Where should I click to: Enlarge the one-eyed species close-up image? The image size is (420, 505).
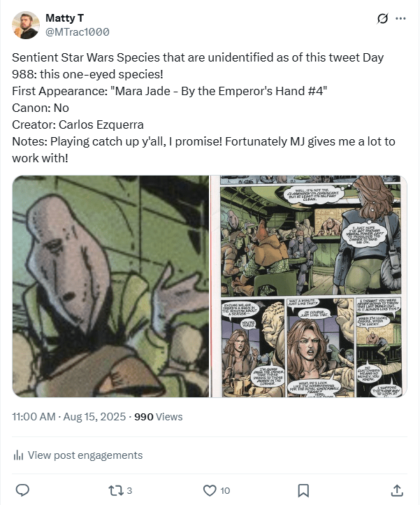(x=110, y=286)
